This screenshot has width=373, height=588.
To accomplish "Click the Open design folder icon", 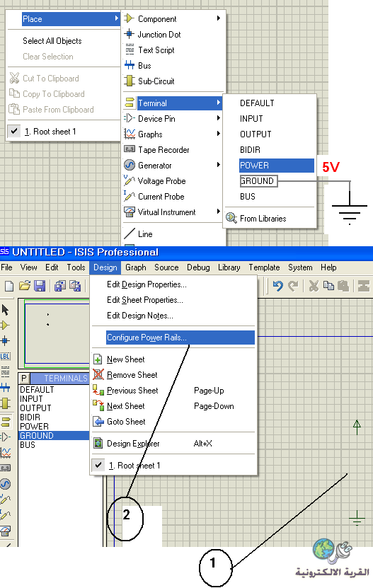I will pos(25,286).
